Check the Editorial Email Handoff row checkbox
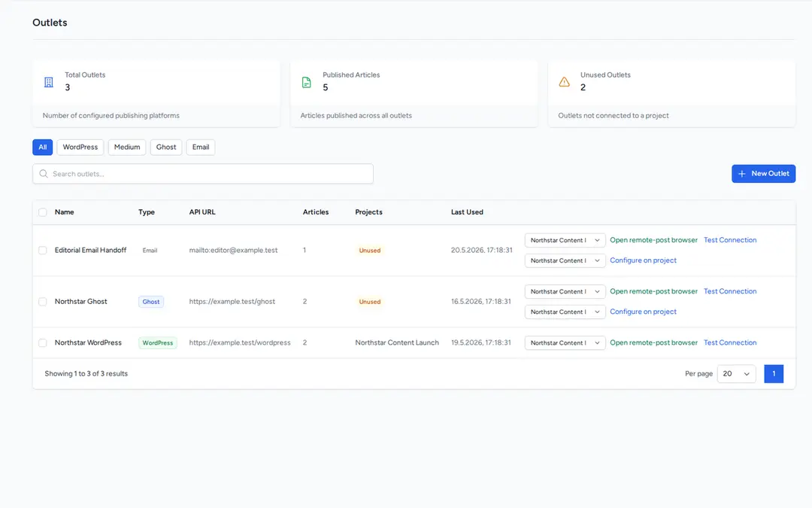 pyautogui.click(x=42, y=251)
